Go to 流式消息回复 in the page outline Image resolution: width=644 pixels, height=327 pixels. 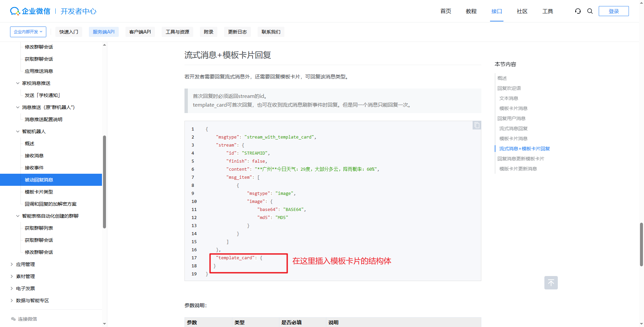[513, 128]
